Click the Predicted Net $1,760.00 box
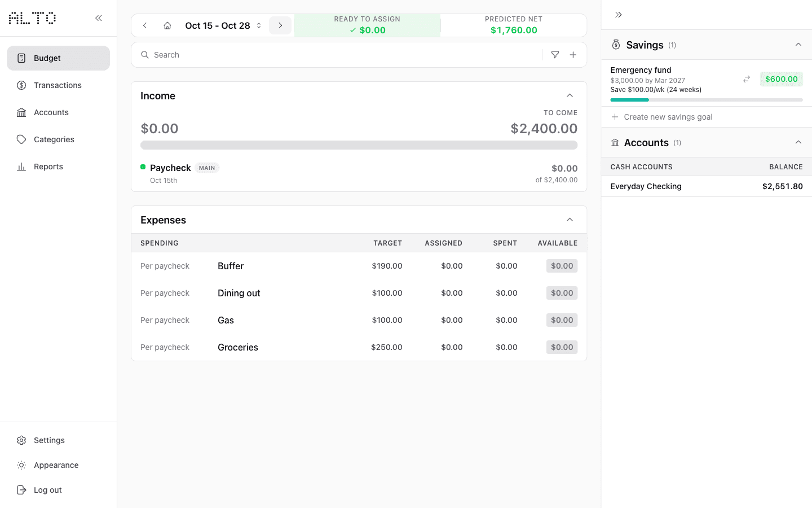This screenshot has height=508, width=812. click(x=514, y=25)
